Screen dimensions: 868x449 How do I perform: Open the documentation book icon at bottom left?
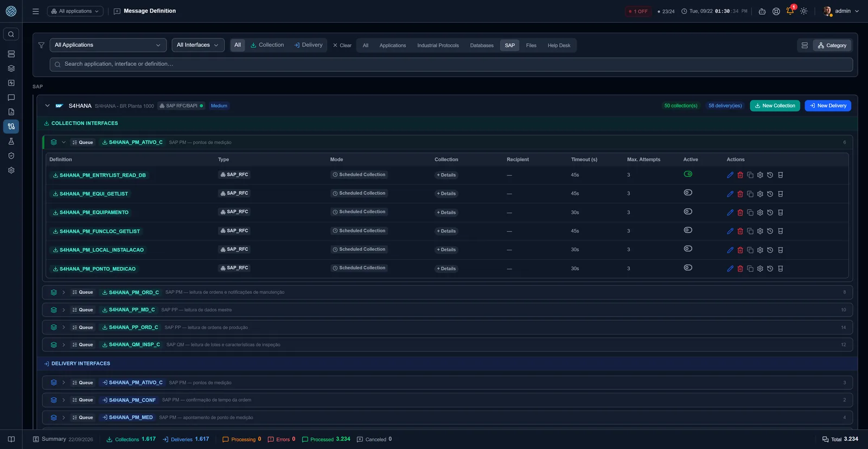click(11, 439)
